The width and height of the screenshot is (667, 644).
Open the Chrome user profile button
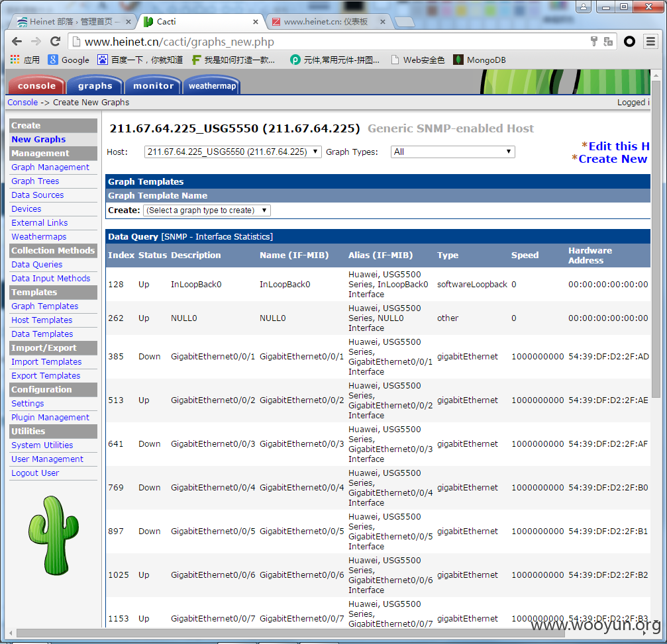[584, 7]
